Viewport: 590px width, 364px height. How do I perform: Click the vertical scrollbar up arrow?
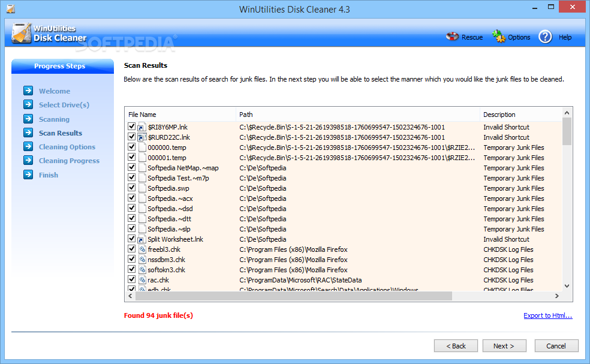pos(567,113)
